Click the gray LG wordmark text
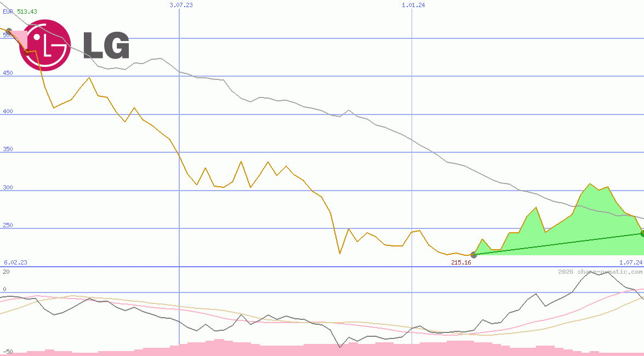This screenshot has width=644, height=356. pos(106,45)
